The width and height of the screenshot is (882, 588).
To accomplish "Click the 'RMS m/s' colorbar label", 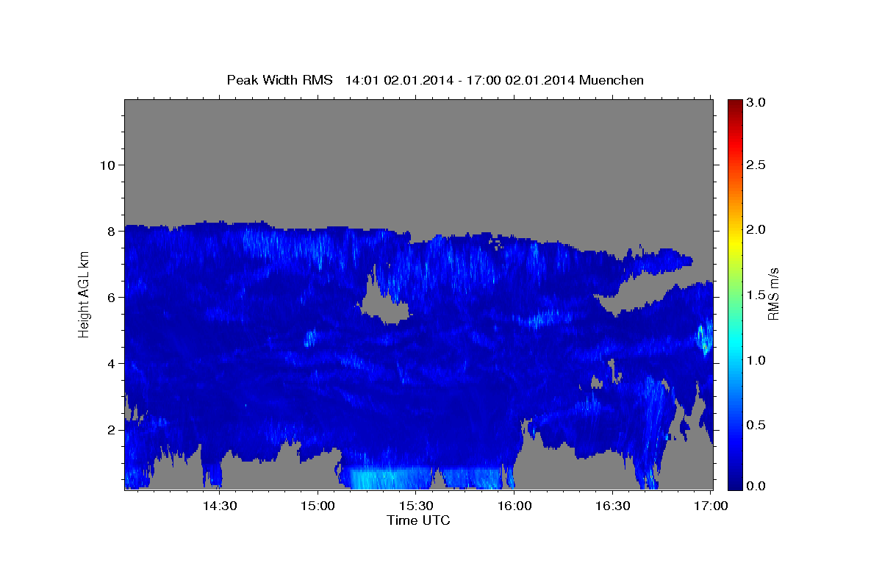I will [772, 295].
